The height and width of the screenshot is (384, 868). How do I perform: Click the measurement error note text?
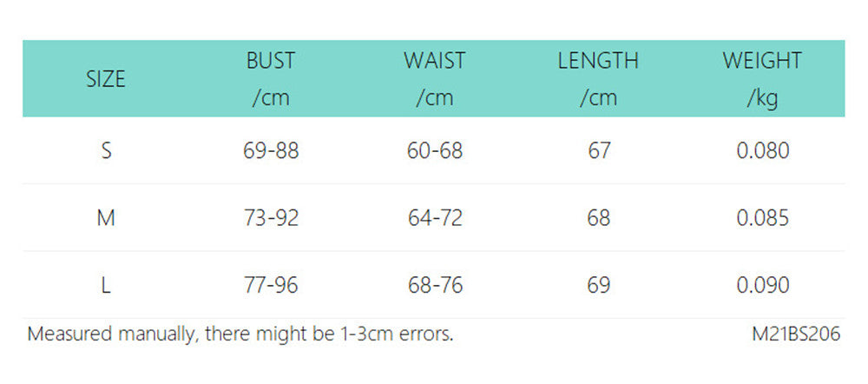click(240, 334)
